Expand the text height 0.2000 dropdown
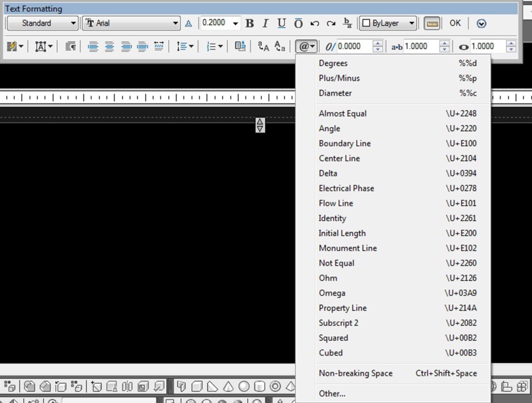This screenshot has width=532, height=403. click(x=235, y=23)
